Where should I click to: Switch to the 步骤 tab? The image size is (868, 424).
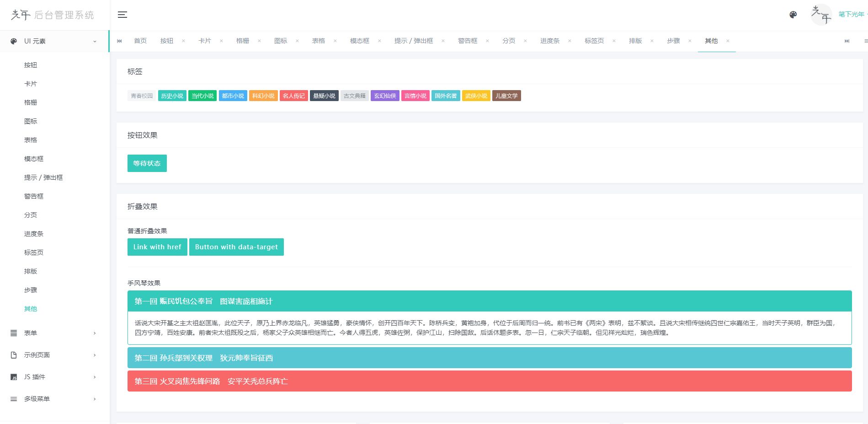673,41
